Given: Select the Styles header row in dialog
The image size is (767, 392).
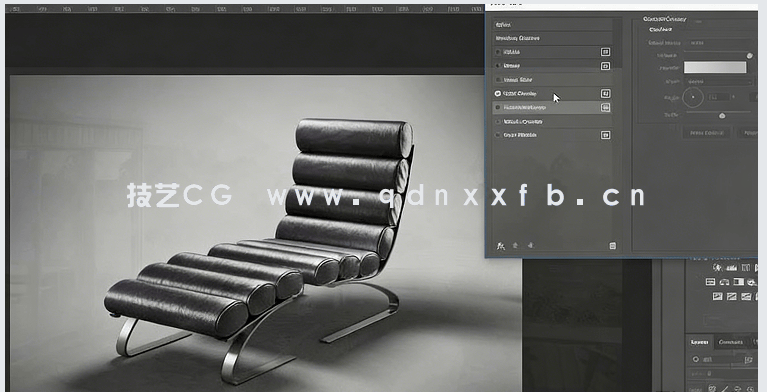Looking at the screenshot, I should coord(552,24).
